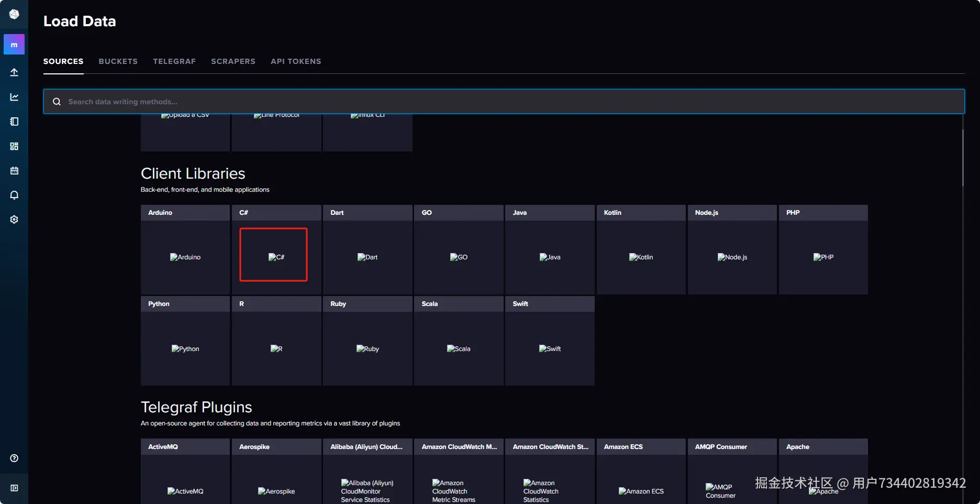980x504 pixels.
Task: Switch to the Buckets tab
Action: pos(118,61)
